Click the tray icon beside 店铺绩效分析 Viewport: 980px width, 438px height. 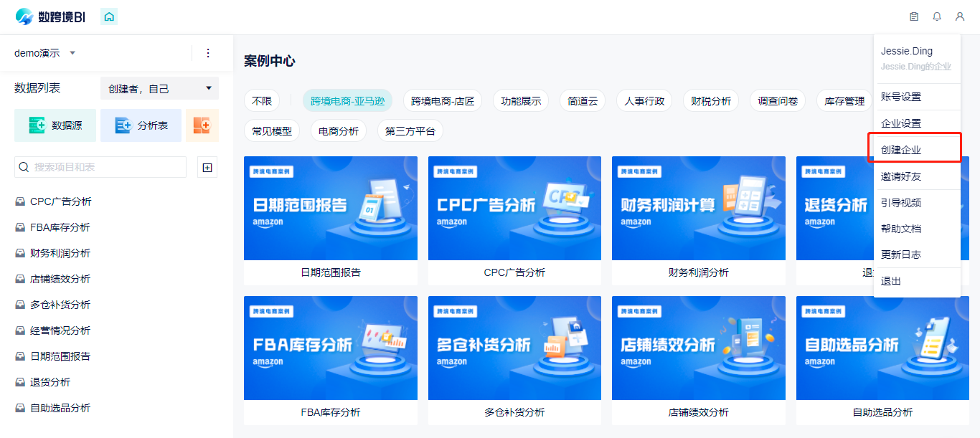pyautogui.click(x=20, y=280)
